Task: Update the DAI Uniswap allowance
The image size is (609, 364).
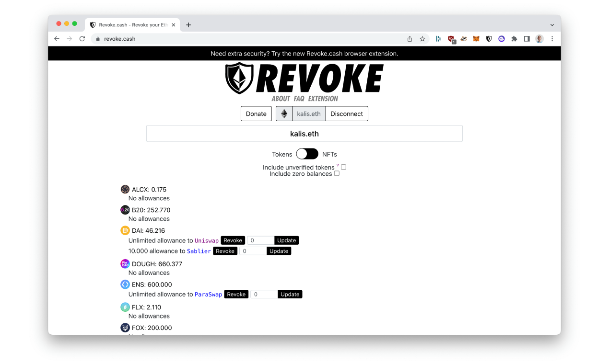Action: click(287, 240)
